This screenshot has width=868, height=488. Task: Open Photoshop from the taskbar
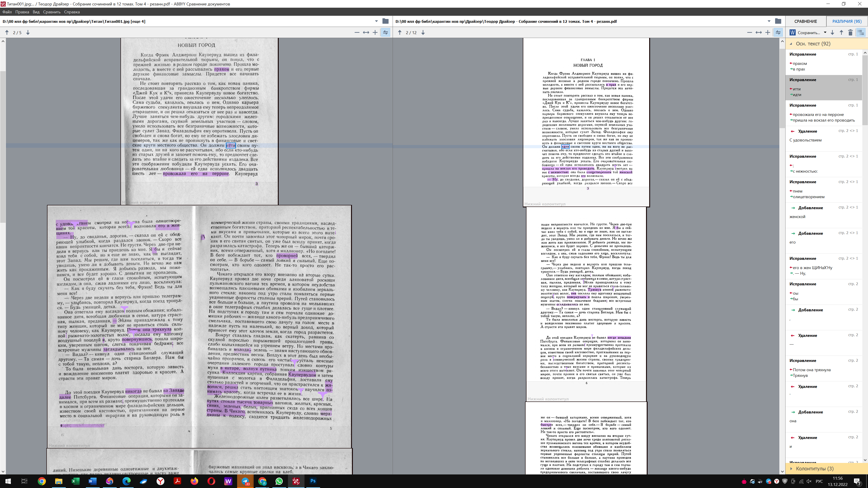pyautogui.click(x=313, y=481)
